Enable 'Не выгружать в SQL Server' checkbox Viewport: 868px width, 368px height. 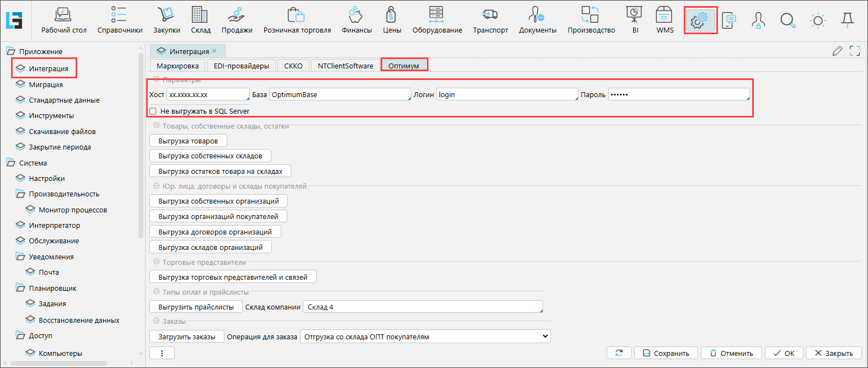pyautogui.click(x=153, y=111)
